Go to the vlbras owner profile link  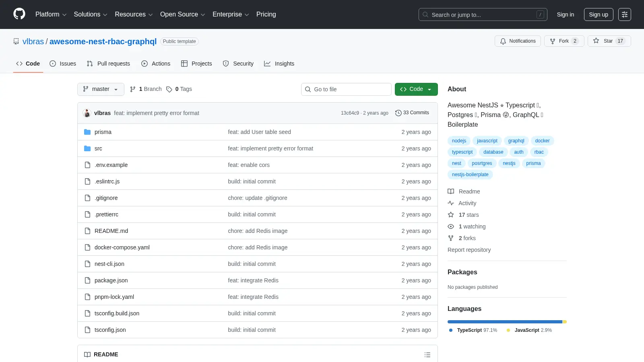click(x=33, y=41)
